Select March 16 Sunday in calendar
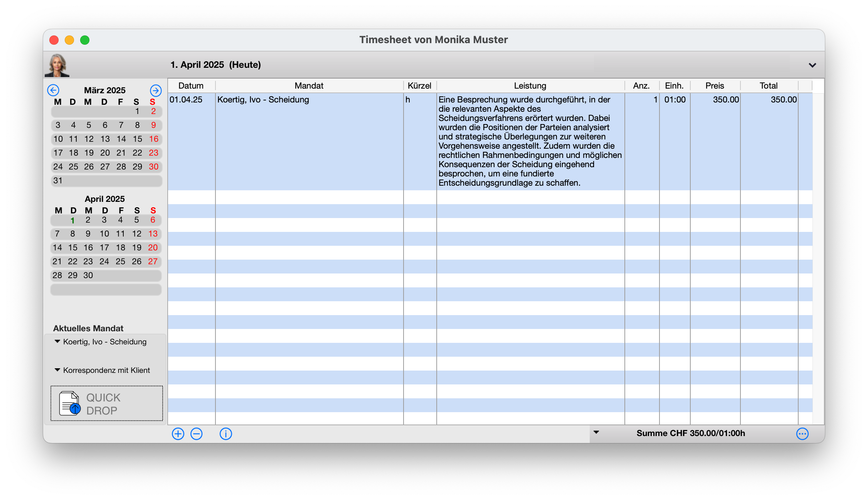Screen dimensions: 868x500 coord(154,139)
